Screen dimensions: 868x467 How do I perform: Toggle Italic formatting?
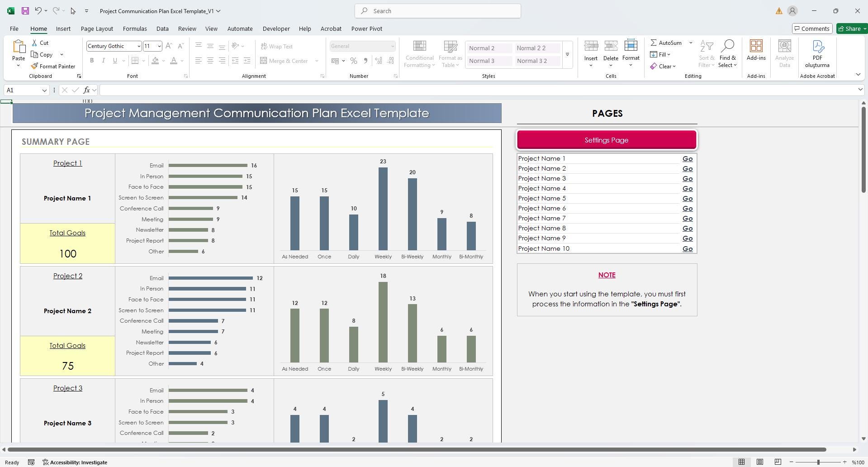[x=104, y=61]
